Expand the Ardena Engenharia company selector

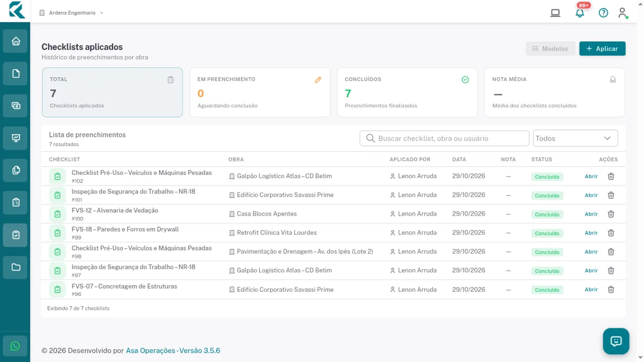[71, 13]
